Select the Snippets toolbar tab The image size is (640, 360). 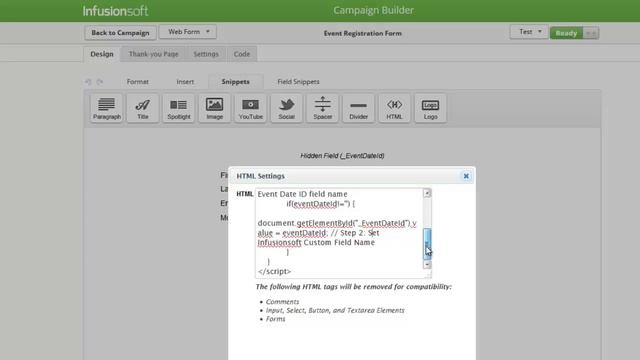click(236, 82)
